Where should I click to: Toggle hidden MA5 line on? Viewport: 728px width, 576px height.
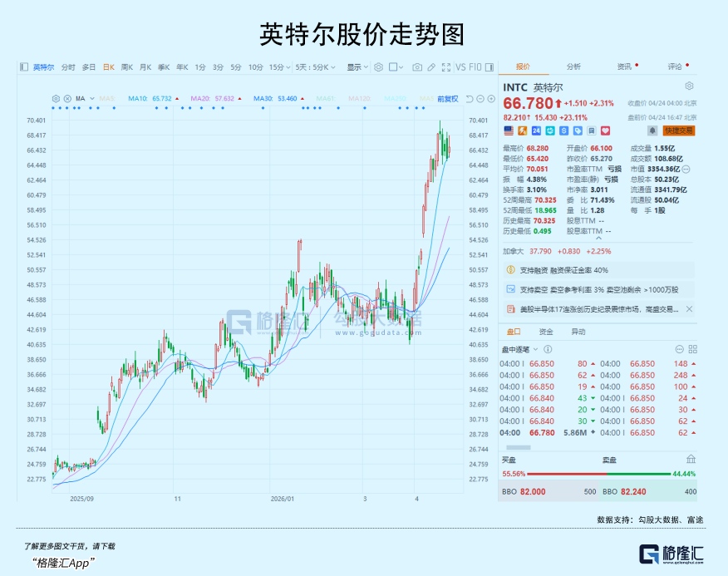pyautogui.click(x=106, y=98)
